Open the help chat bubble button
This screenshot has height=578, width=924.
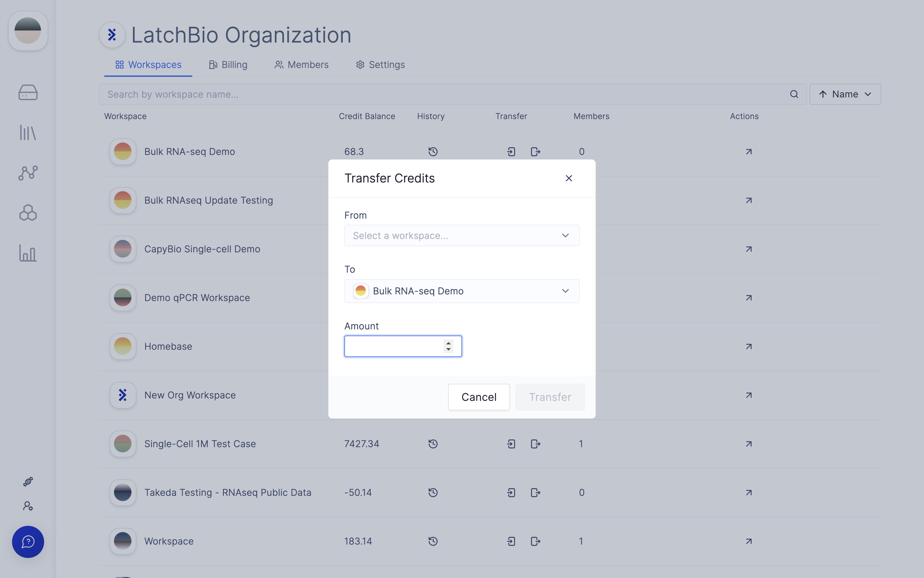pyautogui.click(x=28, y=542)
